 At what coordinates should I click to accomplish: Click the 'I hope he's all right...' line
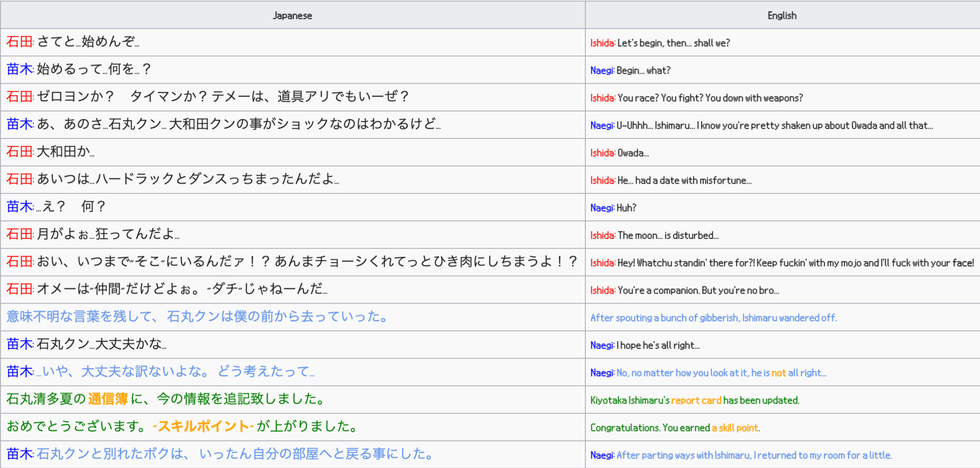tap(658, 345)
